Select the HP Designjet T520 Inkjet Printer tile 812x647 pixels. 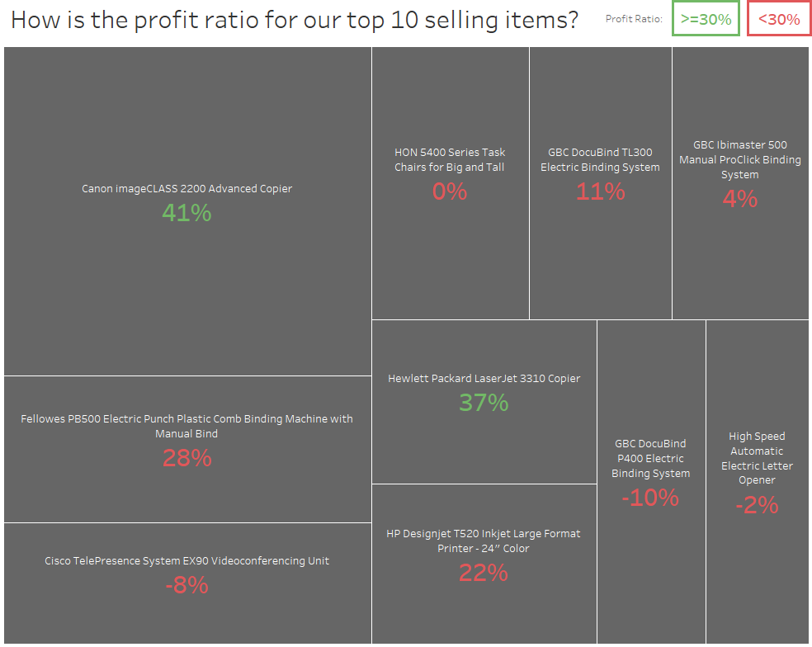click(484, 564)
